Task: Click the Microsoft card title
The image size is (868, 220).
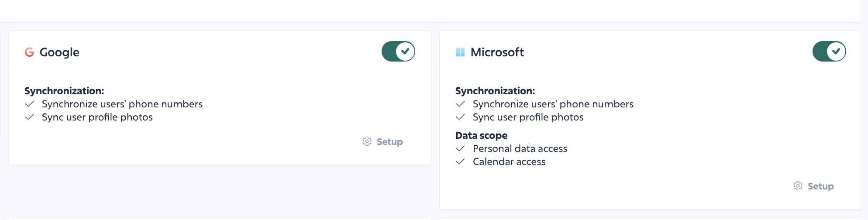Action: pos(497,52)
